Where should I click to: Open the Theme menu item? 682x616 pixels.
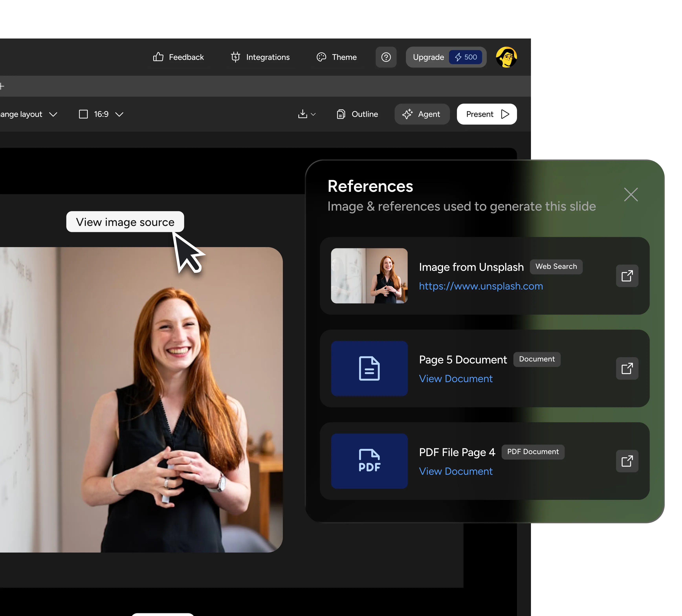pos(336,57)
